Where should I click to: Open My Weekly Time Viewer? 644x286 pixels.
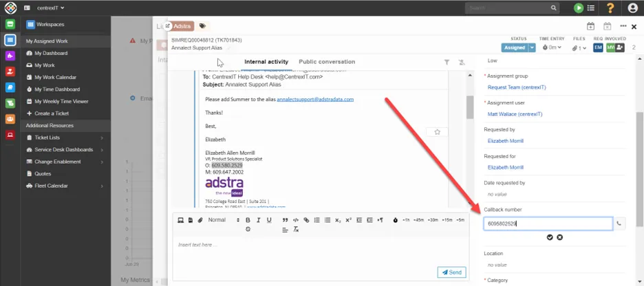tap(61, 101)
